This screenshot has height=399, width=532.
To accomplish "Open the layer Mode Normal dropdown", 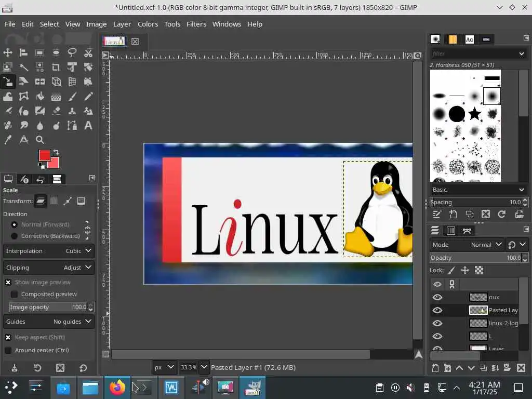I will click(467, 245).
